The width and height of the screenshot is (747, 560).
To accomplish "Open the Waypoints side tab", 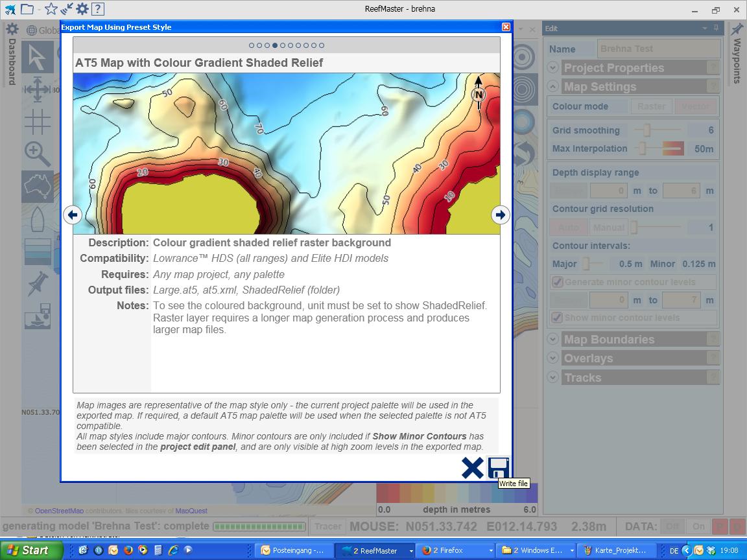I will pyautogui.click(x=737, y=55).
